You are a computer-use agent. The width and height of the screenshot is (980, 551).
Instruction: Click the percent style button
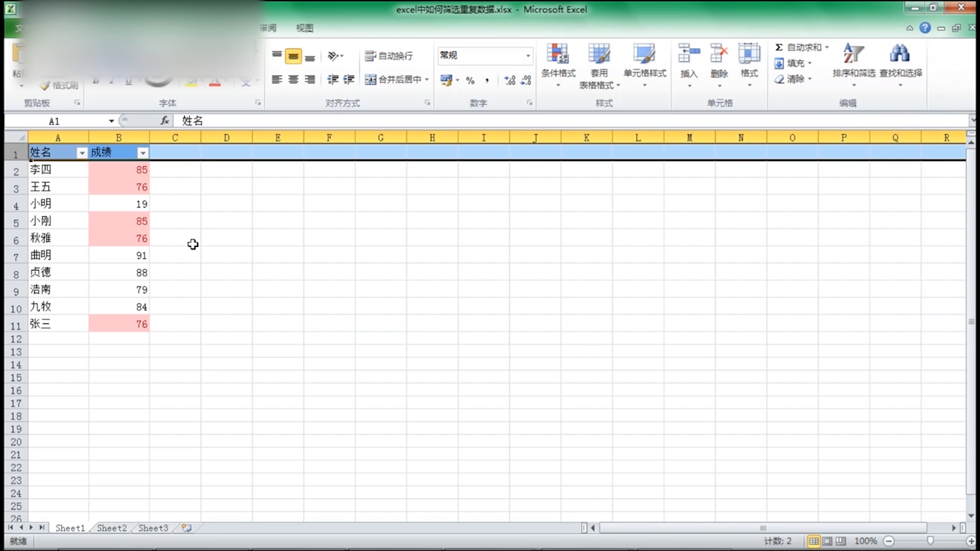click(x=470, y=80)
